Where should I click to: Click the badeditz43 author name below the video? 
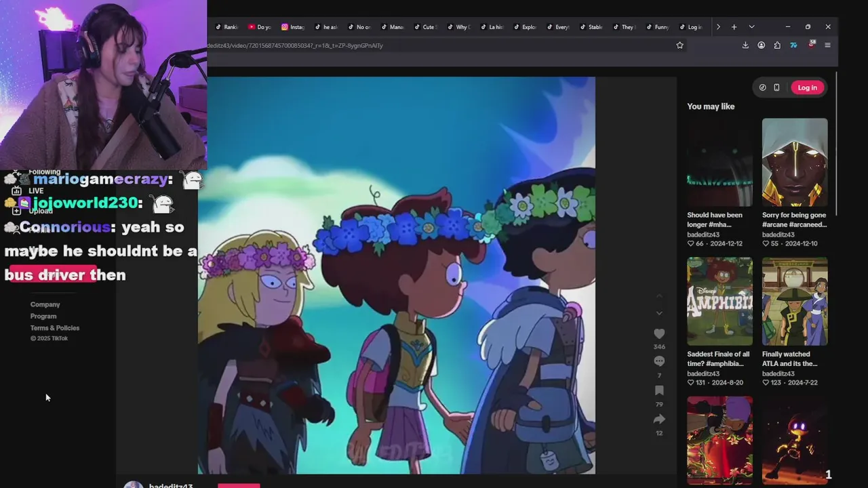pyautogui.click(x=171, y=485)
